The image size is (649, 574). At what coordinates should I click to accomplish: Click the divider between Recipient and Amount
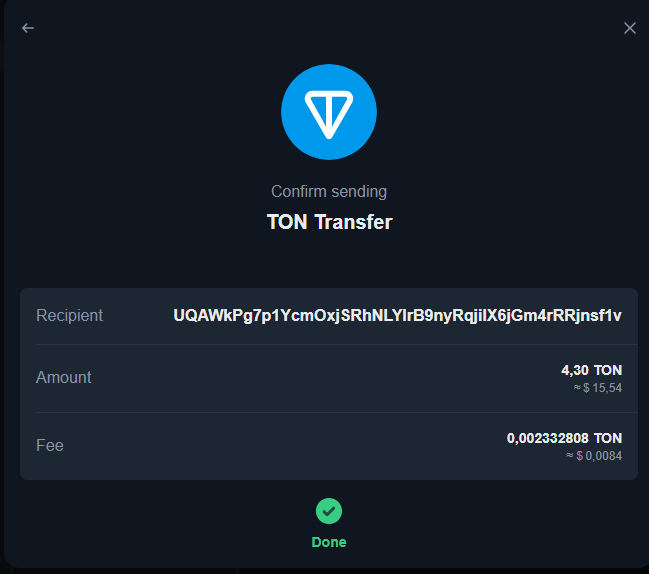(337, 344)
